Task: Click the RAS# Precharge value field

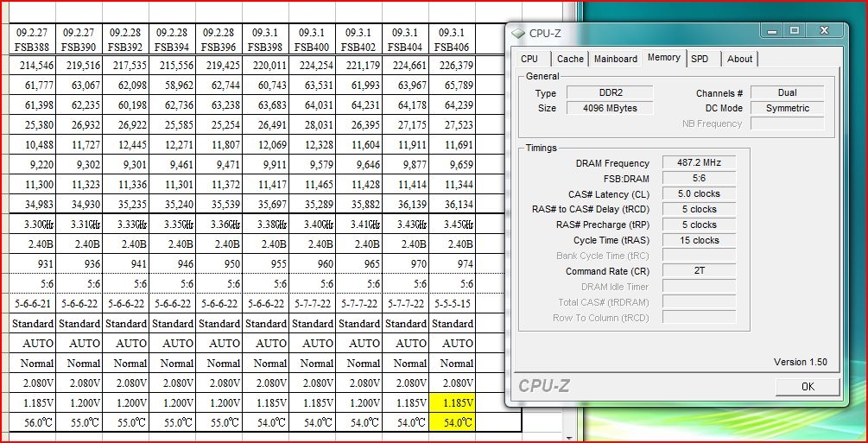Action: coord(700,225)
